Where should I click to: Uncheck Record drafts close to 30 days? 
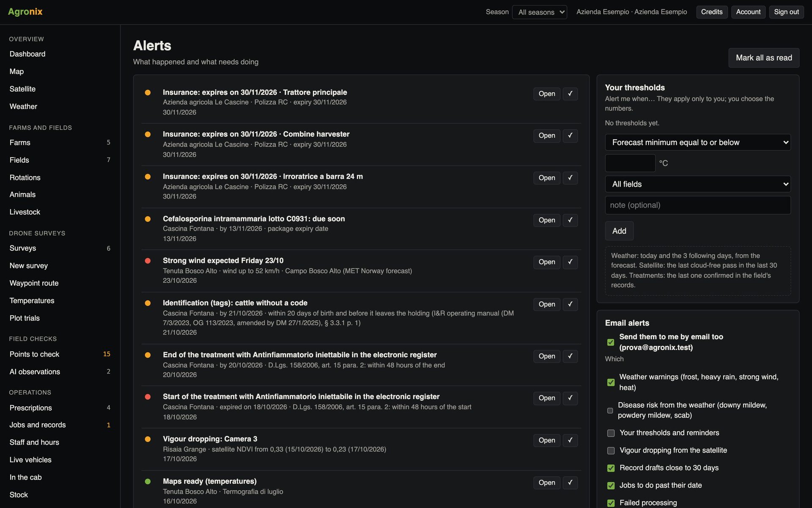coord(611,468)
